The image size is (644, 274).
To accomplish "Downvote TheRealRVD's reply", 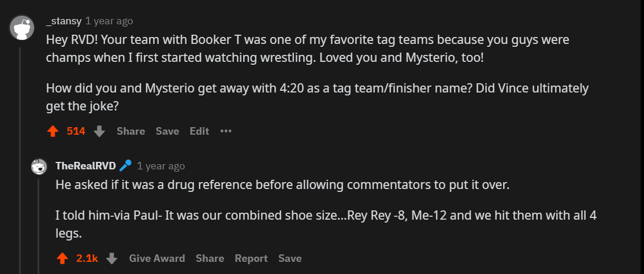I will point(112,258).
